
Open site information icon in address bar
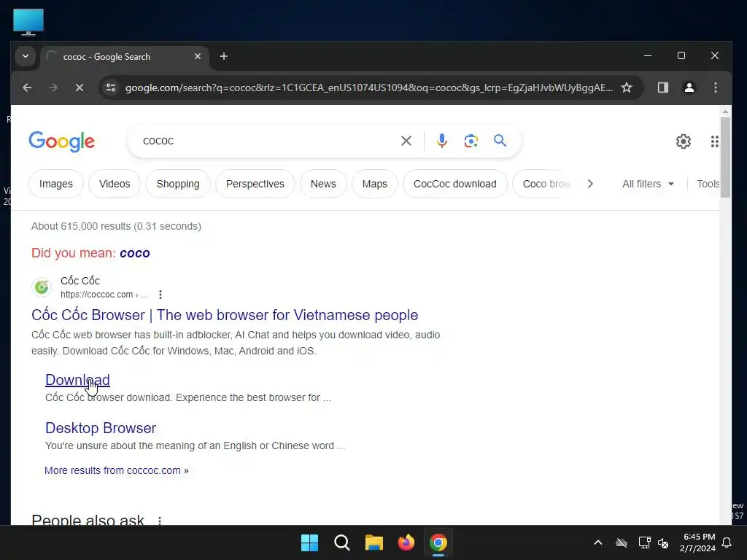(x=111, y=87)
